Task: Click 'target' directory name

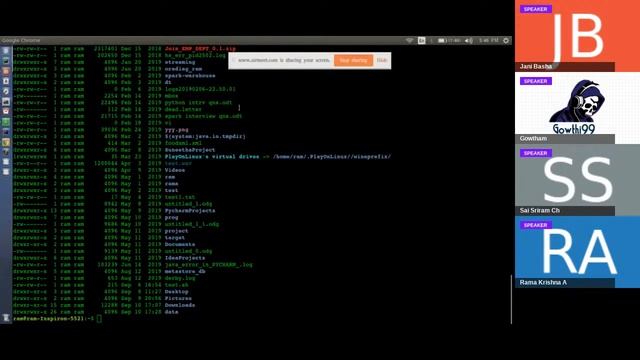Action: tap(175, 238)
